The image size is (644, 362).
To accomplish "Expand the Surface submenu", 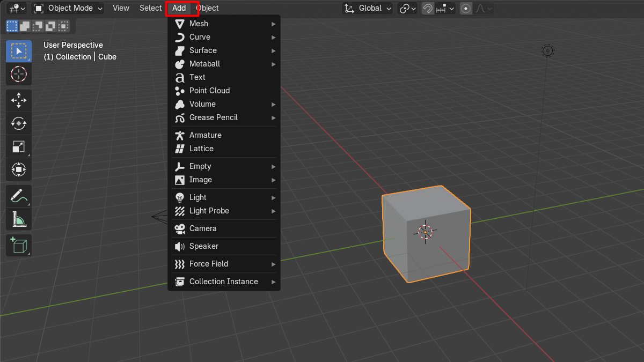I will [224, 50].
